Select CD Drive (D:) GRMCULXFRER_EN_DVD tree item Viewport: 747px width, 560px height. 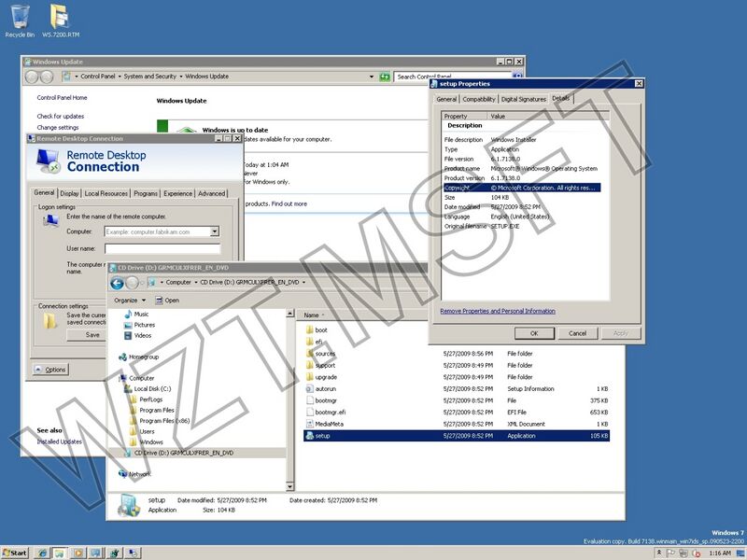coord(179,453)
